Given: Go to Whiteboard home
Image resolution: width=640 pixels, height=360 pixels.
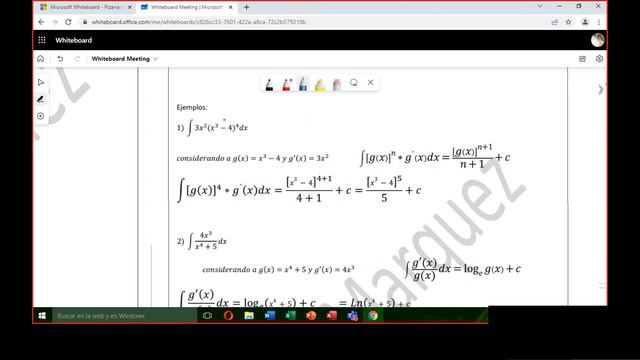Looking at the screenshot, I should coord(40,59).
